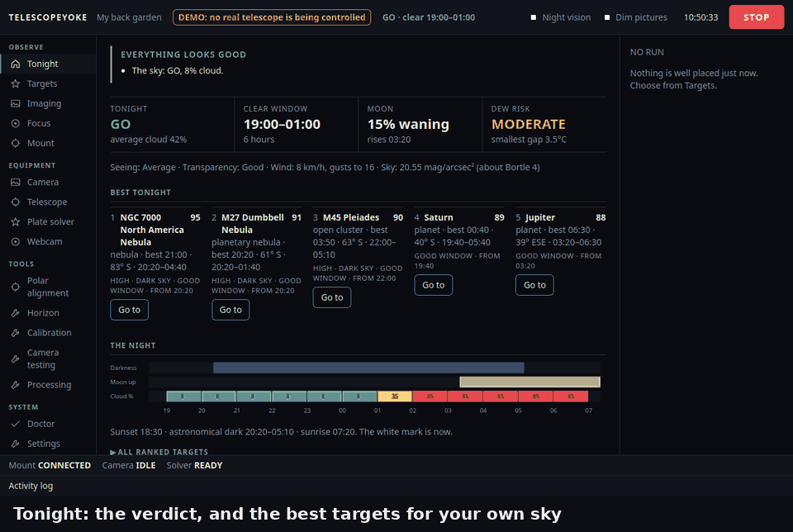Click the Tonight GO verdict value
The image size is (793, 532).
tap(121, 125)
